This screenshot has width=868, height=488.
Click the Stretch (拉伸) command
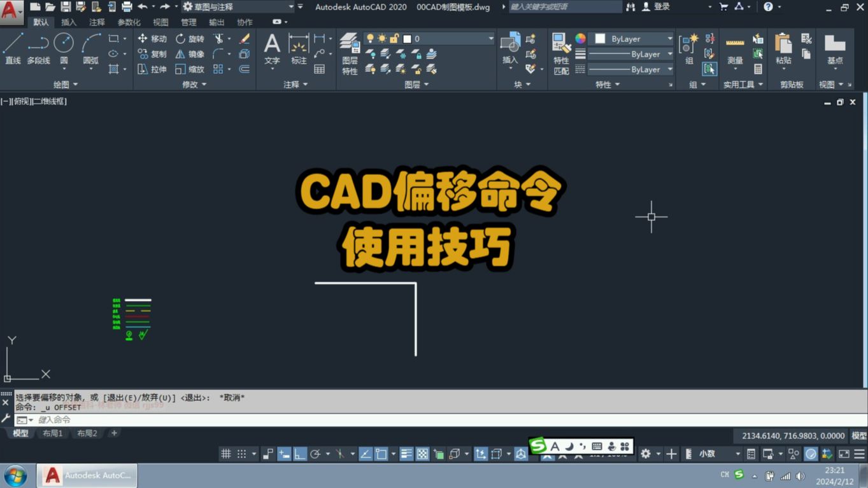tap(152, 69)
